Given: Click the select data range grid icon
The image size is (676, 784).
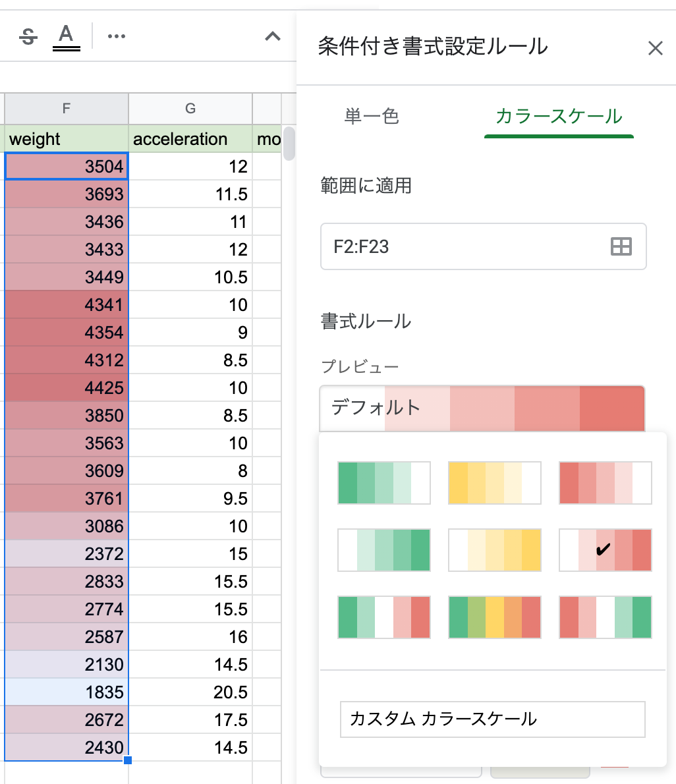Looking at the screenshot, I should pyautogui.click(x=621, y=246).
